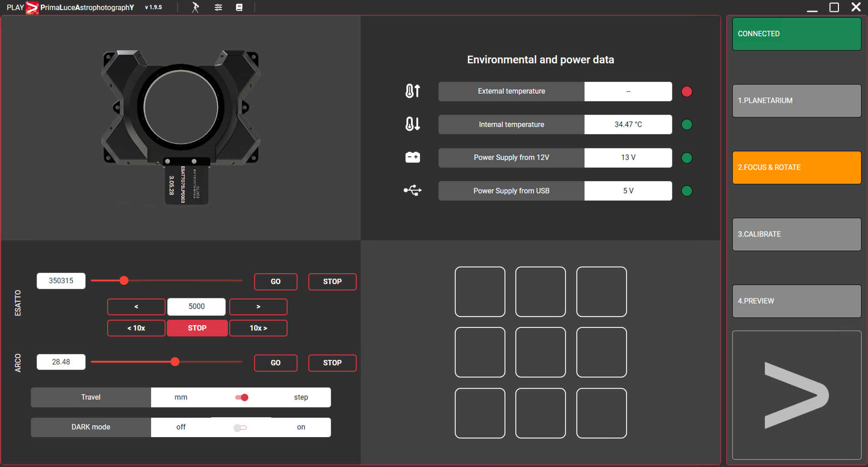Click the 12V battery icon
Viewport: 868px width, 467px height.
[x=412, y=157]
